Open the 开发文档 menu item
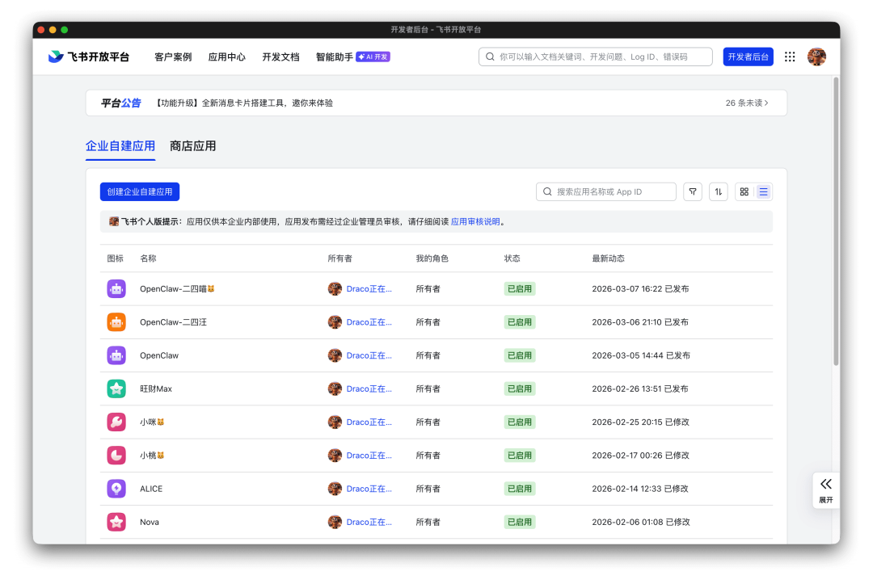Screen dimensions: 873x588 click(280, 57)
